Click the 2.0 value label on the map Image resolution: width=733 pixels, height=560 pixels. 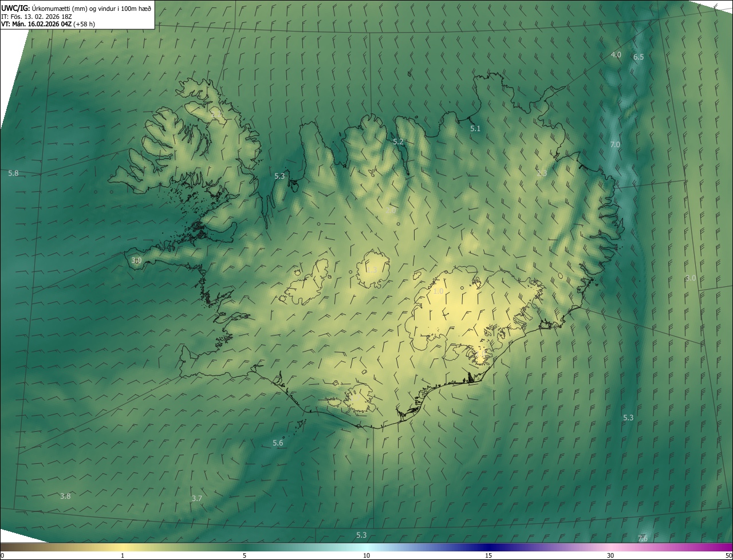click(x=391, y=211)
